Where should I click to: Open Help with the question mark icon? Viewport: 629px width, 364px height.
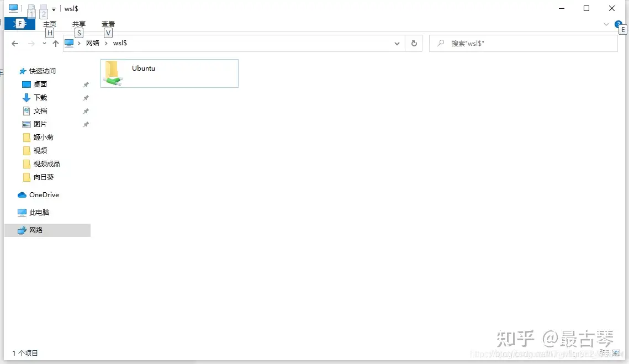click(618, 24)
